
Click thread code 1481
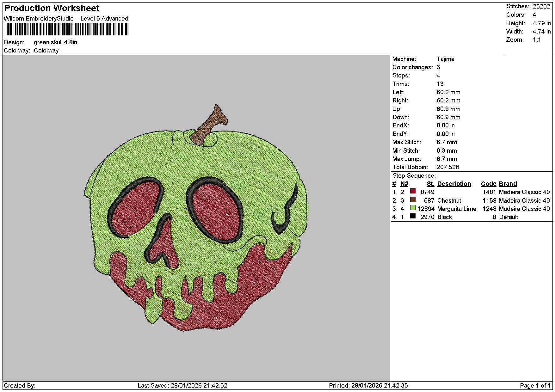coord(490,192)
